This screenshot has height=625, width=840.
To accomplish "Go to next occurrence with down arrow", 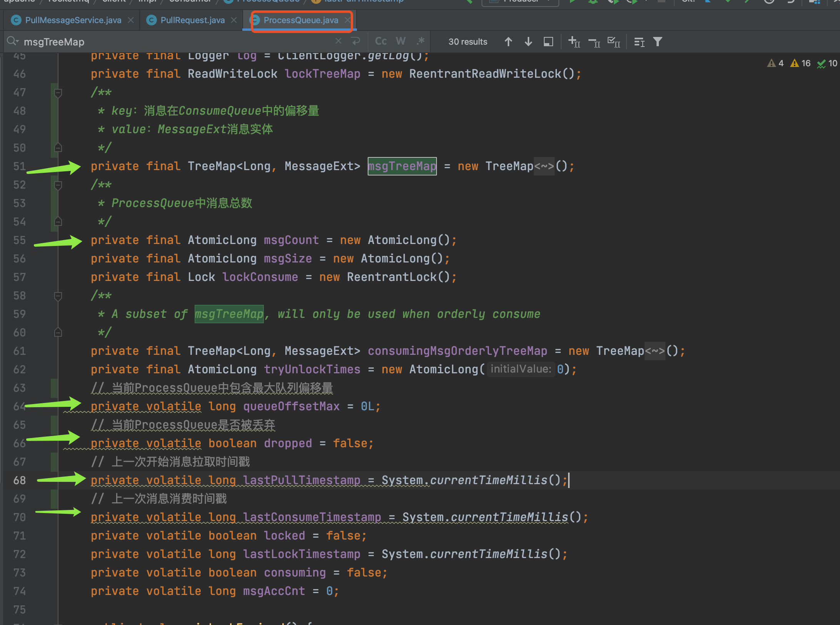I will pos(528,42).
